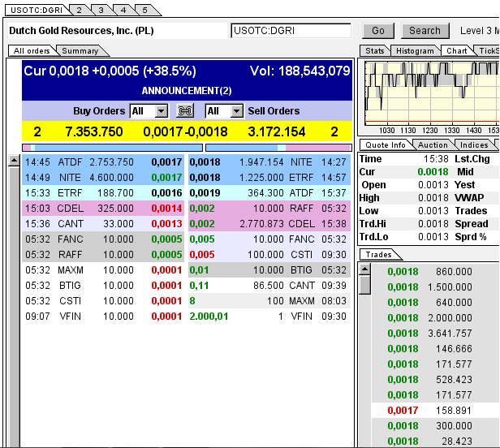Click the red 0,0017 trade of 158.891
Viewport: 500px width, 448px height.
435,411
